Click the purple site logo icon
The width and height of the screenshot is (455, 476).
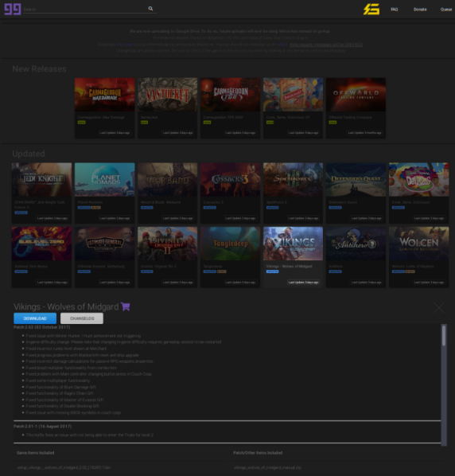point(13,9)
